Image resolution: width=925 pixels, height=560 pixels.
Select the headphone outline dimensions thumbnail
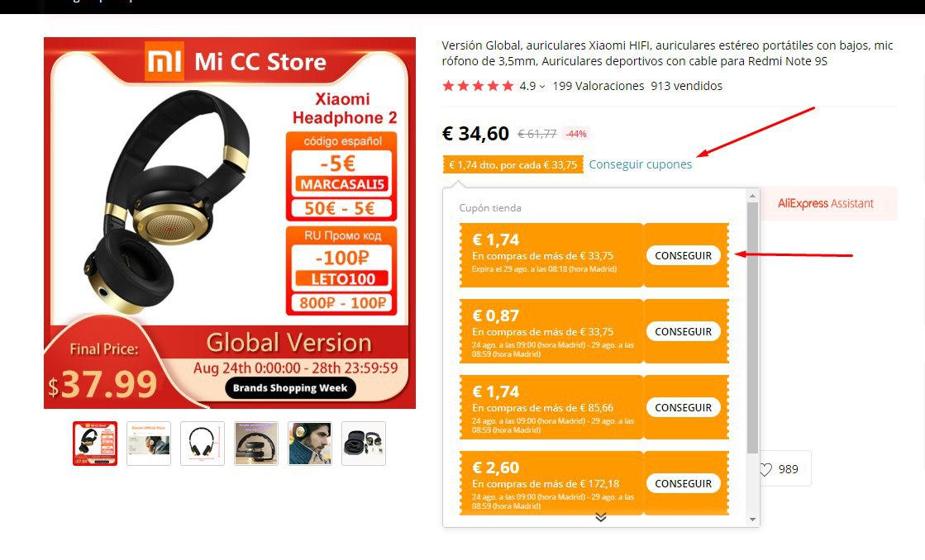coord(203,444)
